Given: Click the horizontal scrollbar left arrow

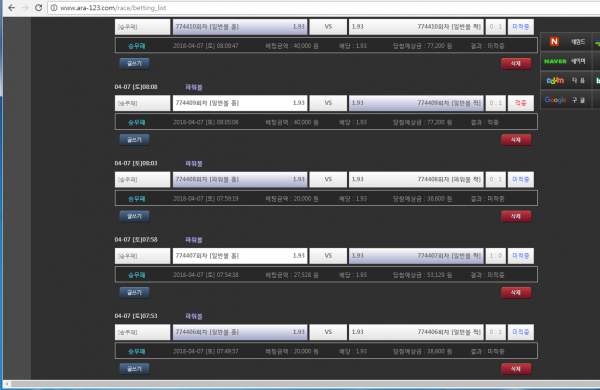Looking at the screenshot, I should (7, 383).
